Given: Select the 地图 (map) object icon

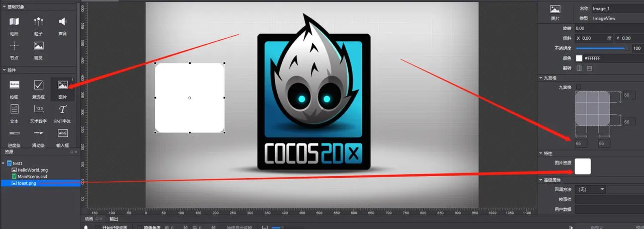Looking at the screenshot, I should pyautogui.click(x=14, y=22).
